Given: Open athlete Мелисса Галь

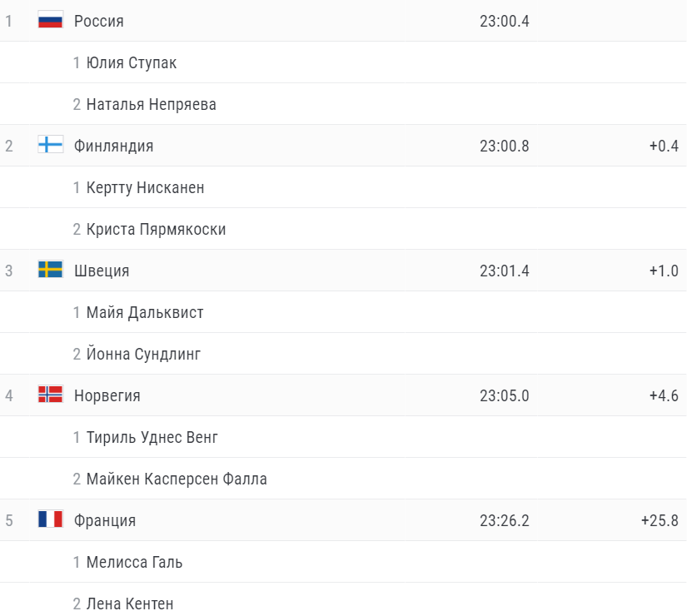Looking at the screenshot, I should click(x=135, y=562).
